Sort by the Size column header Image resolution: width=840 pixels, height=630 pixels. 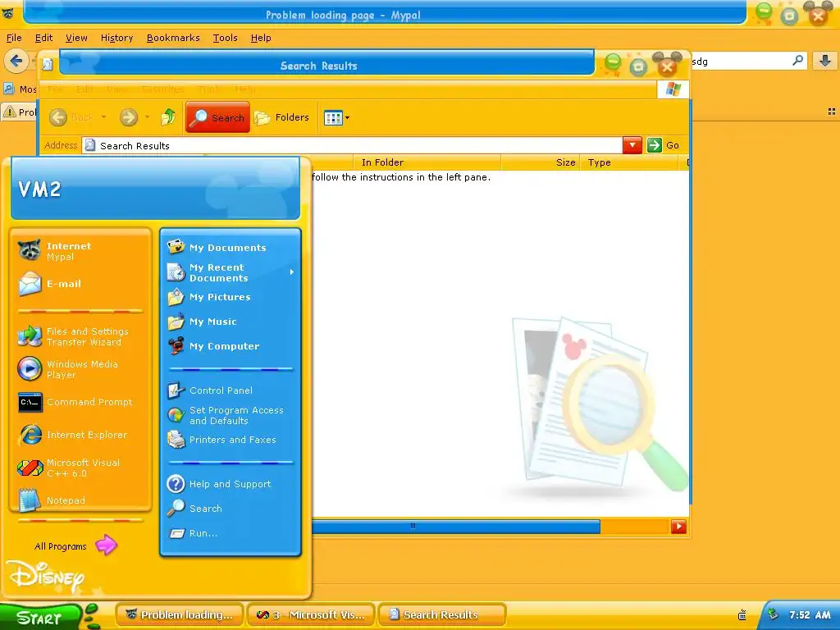[540, 162]
